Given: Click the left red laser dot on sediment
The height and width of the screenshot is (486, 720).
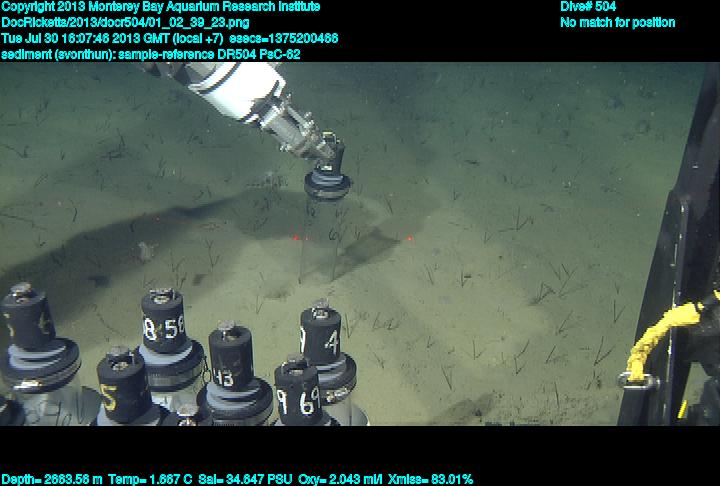Looking at the screenshot, I should (x=295, y=238).
